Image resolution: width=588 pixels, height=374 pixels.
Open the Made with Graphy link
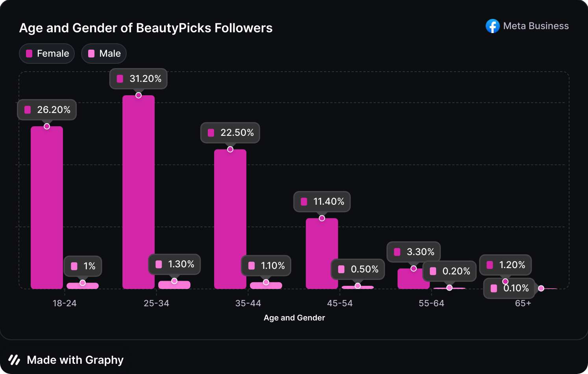(75, 360)
